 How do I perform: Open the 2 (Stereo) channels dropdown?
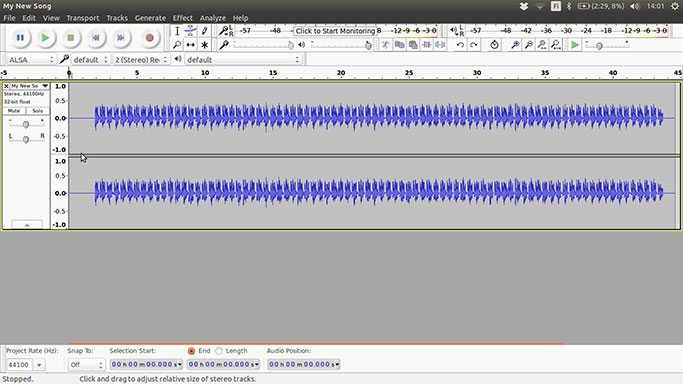pyautogui.click(x=141, y=60)
